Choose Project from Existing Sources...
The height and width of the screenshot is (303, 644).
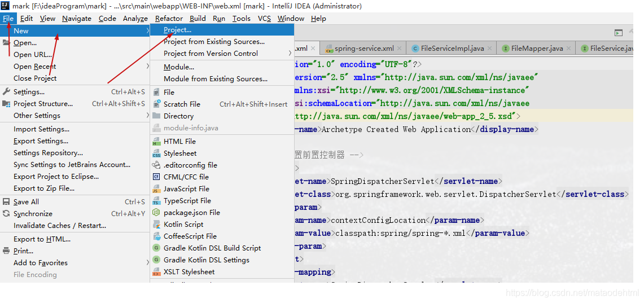[222, 42]
